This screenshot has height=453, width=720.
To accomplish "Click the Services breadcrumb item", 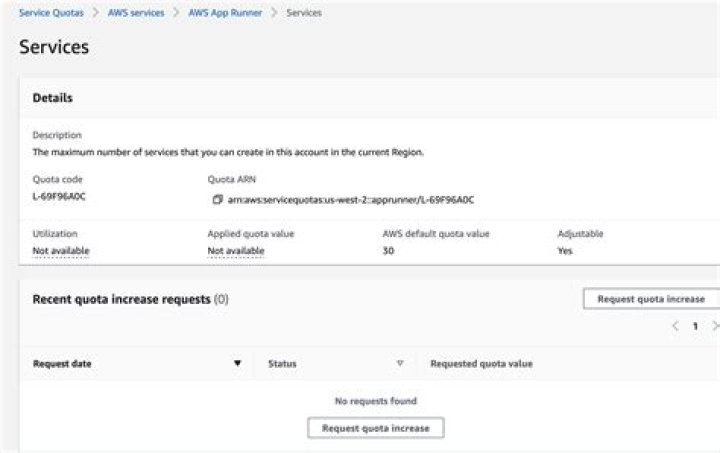I will 304,13.
